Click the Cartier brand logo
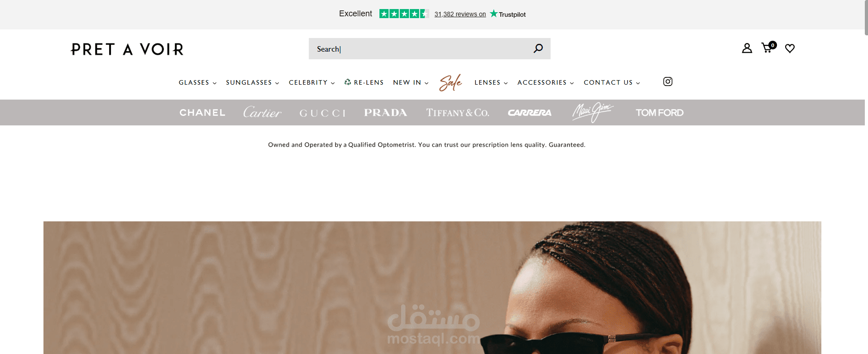868x354 pixels. click(262, 112)
